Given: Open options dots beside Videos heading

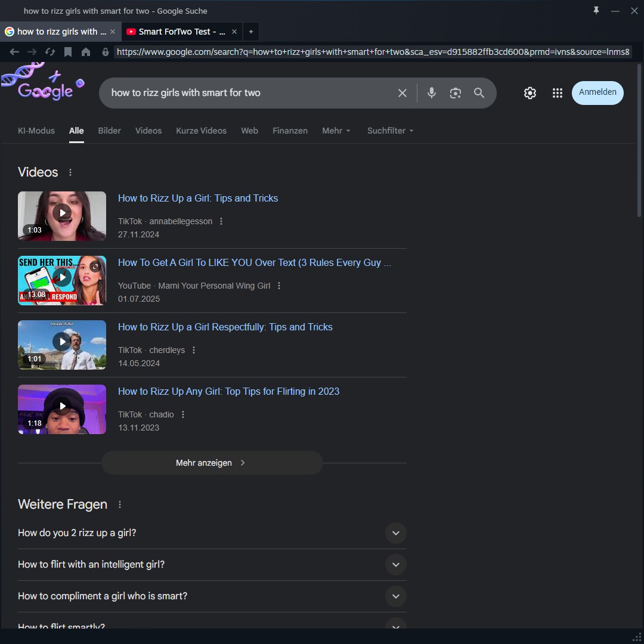Looking at the screenshot, I should click(70, 172).
